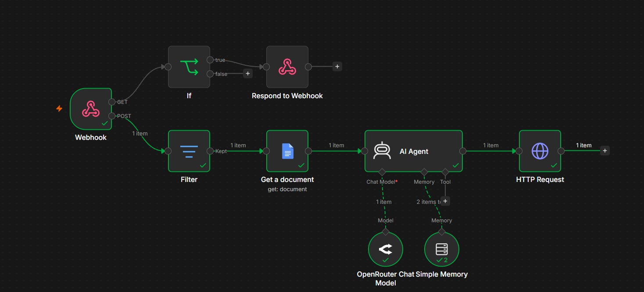Select the Simple Memory node

(442, 249)
